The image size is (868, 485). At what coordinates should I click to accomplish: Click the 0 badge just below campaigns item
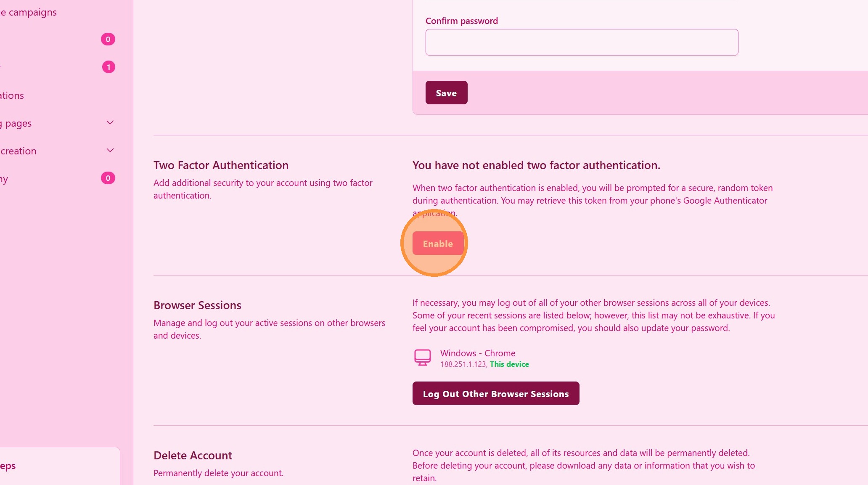coord(108,40)
